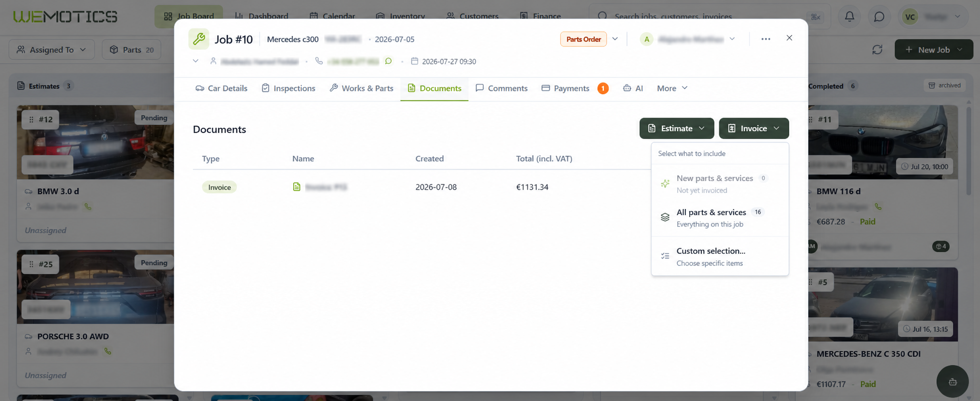Viewport: 980px width, 401px height.
Task: Click the Completed column scrollbar
Action: coord(969,150)
